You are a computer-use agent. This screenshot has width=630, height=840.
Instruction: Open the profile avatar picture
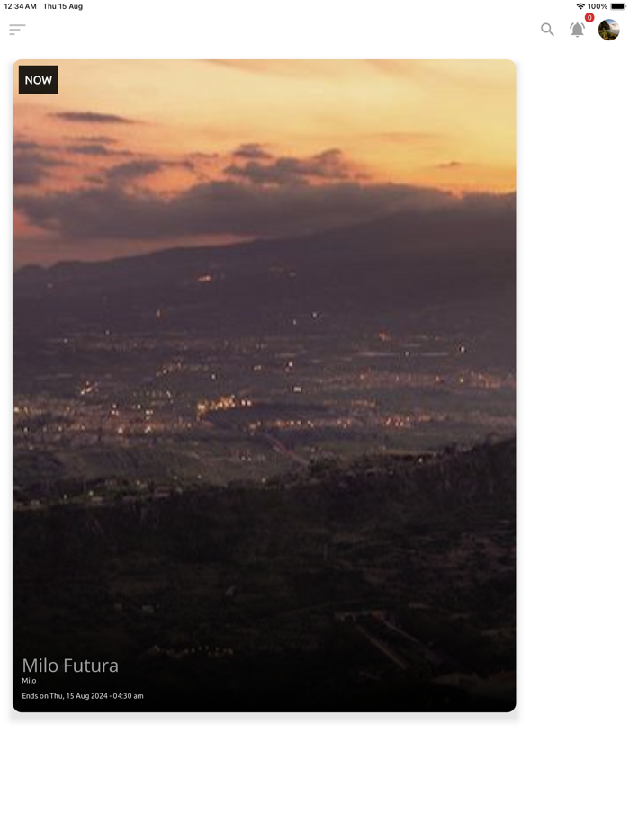[x=609, y=30]
